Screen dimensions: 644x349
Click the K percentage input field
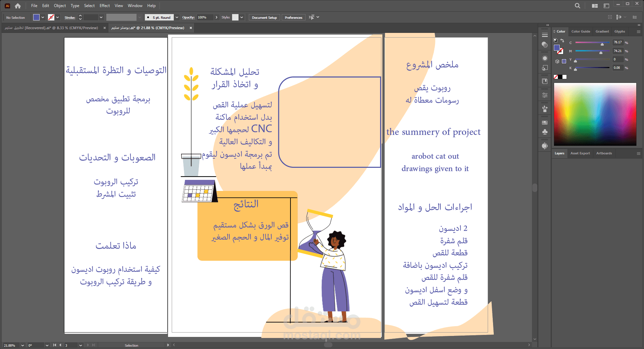pos(618,68)
